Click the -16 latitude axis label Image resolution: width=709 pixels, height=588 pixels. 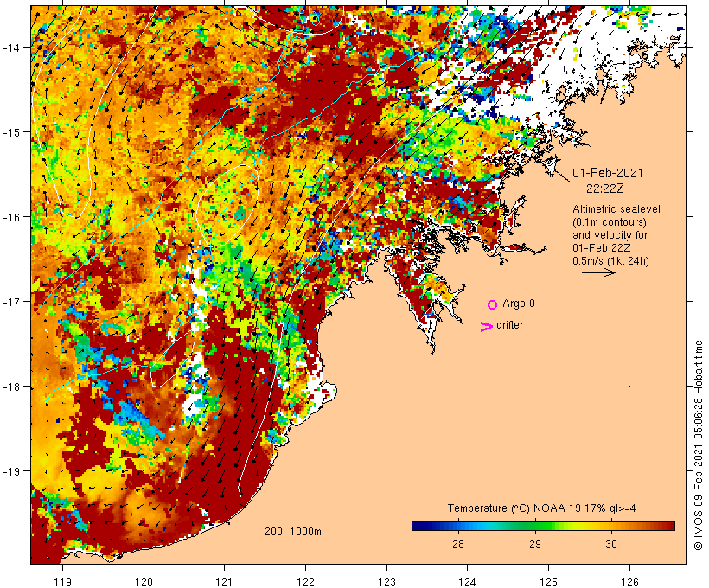[10, 217]
